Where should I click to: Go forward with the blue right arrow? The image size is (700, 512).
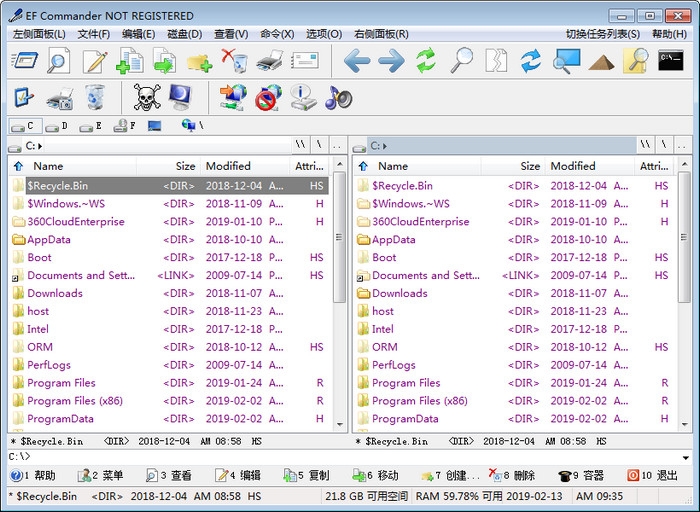[391, 61]
